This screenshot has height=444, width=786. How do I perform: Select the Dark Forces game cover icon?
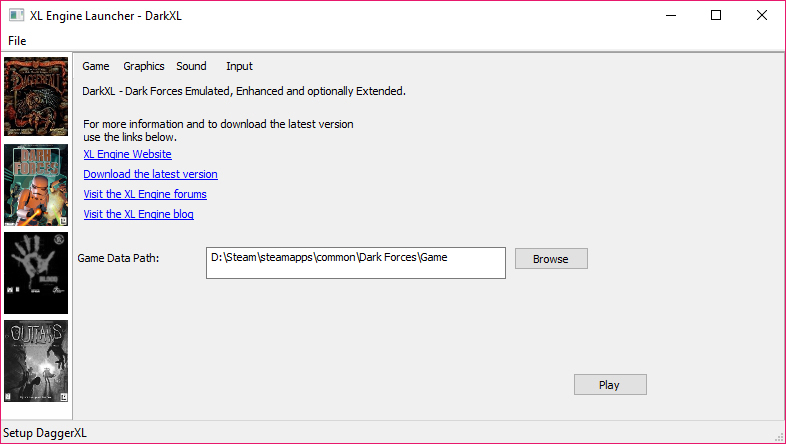[x=36, y=185]
